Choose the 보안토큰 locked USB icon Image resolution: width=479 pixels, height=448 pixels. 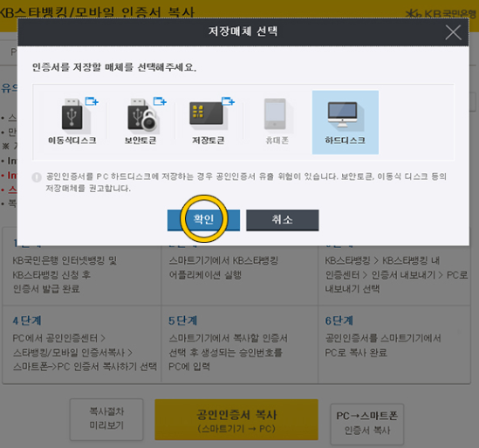pyautogui.click(x=141, y=115)
